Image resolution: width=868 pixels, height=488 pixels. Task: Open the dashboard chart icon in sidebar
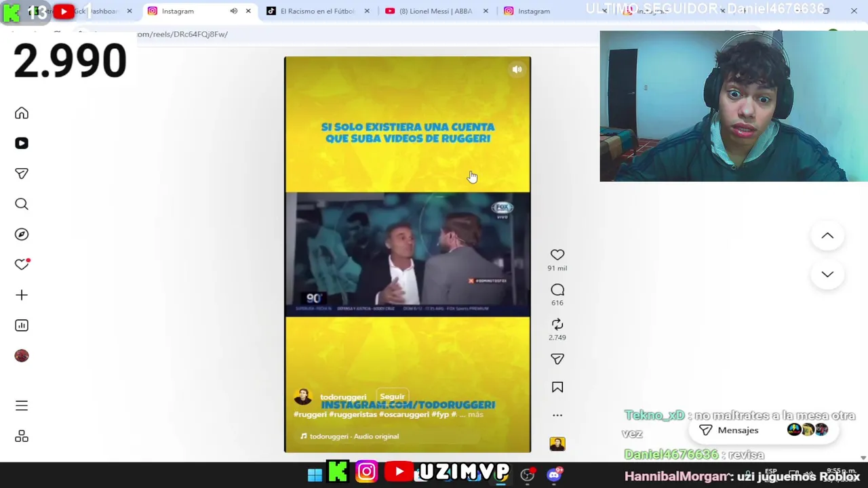[x=22, y=325]
